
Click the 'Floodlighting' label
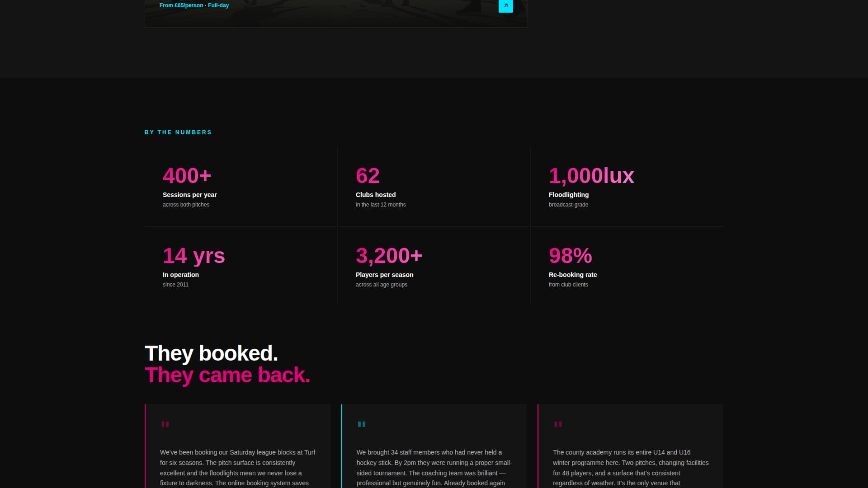coord(569,195)
